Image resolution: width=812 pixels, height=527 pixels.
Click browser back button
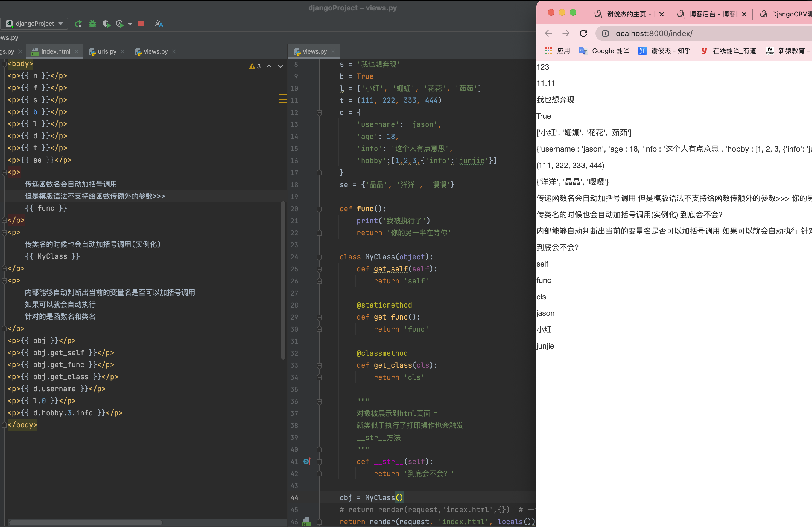coord(548,33)
